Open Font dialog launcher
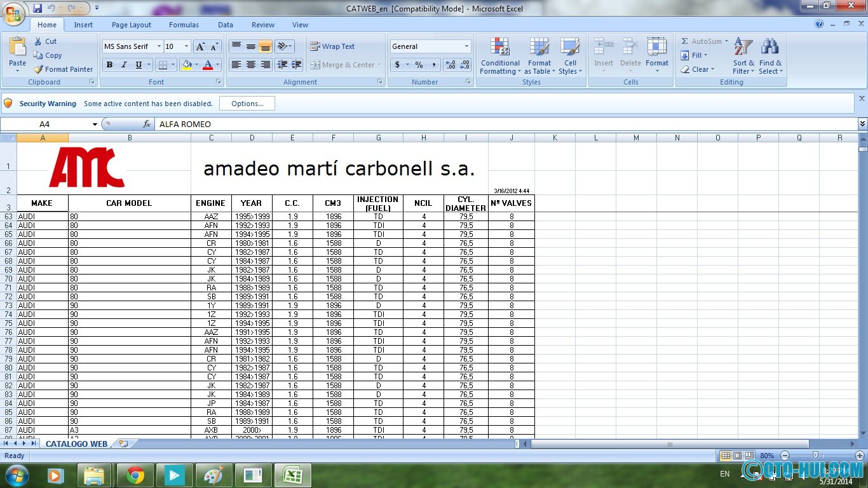This screenshot has width=868, height=488. click(x=219, y=82)
